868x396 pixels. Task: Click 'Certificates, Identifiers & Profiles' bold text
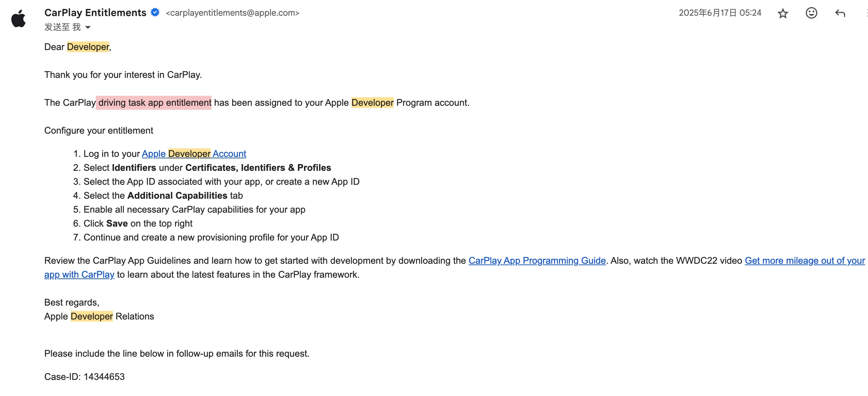coord(258,168)
